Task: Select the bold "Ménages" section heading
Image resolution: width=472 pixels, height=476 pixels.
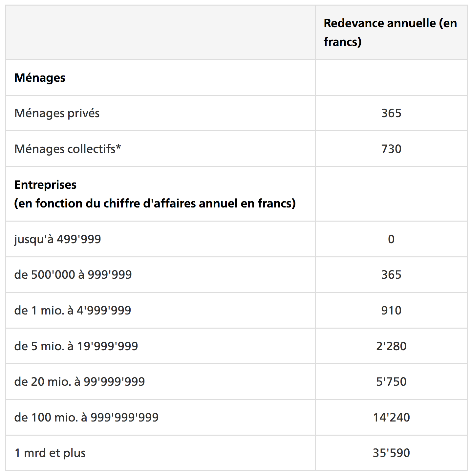Action: pyautogui.click(x=40, y=78)
